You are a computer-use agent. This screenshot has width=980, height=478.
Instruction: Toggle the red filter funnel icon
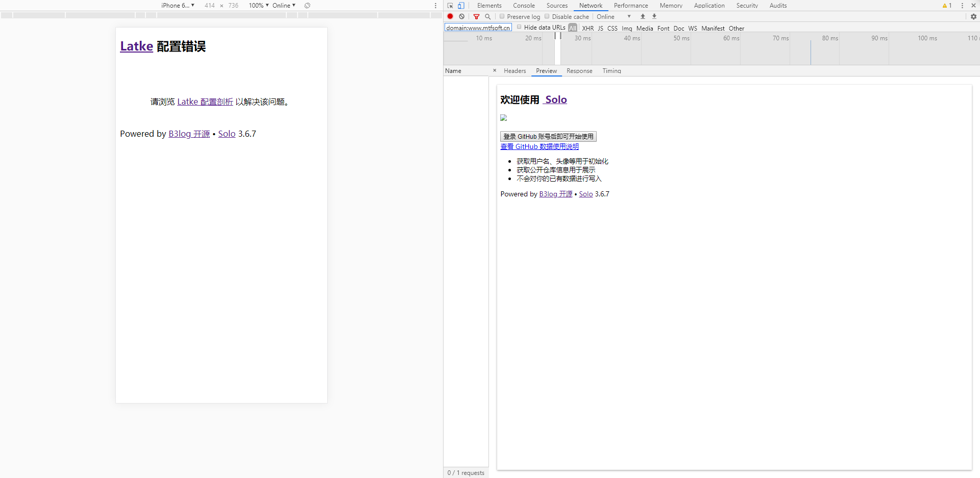(x=476, y=16)
